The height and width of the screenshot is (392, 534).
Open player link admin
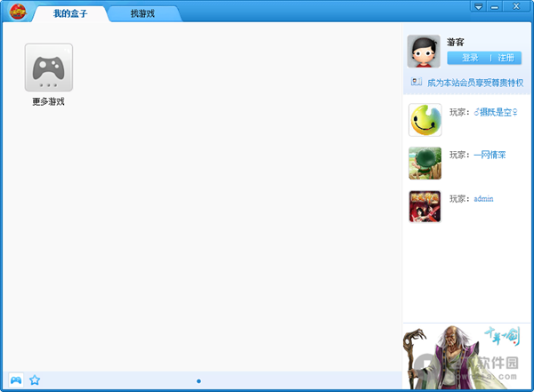click(483, 199)
